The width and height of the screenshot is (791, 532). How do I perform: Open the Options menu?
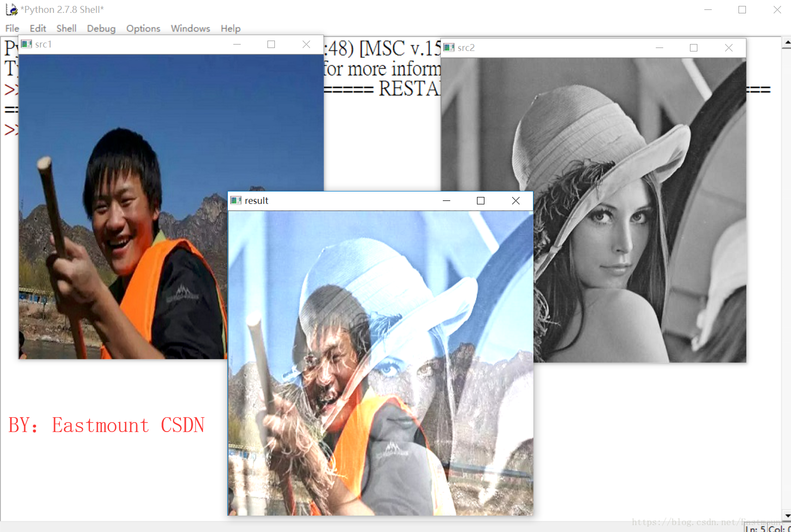(143, 28)
